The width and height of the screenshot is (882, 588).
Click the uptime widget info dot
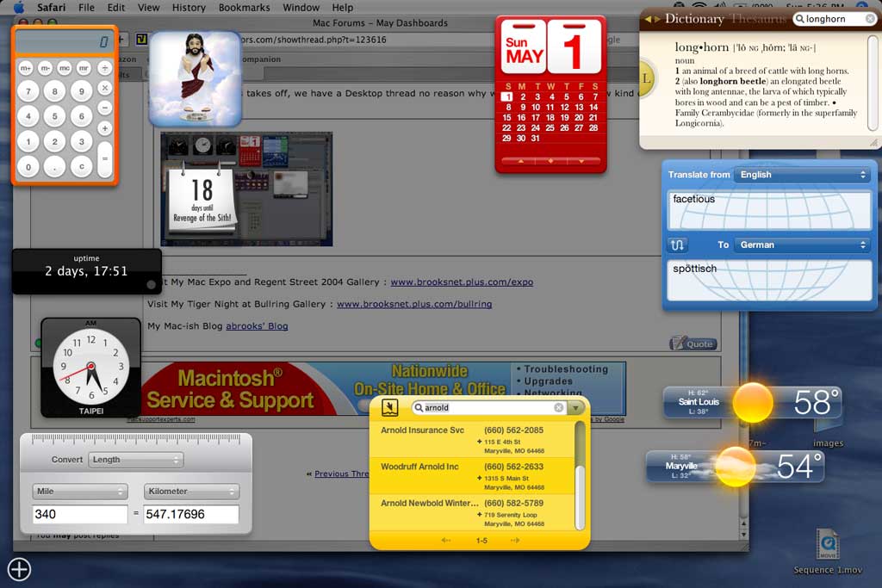click(151, 284)
